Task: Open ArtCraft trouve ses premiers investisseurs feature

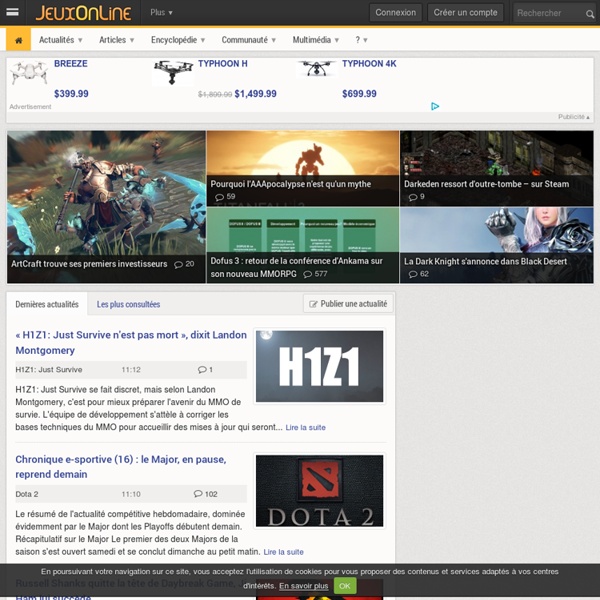Action: tap(106, 207)
